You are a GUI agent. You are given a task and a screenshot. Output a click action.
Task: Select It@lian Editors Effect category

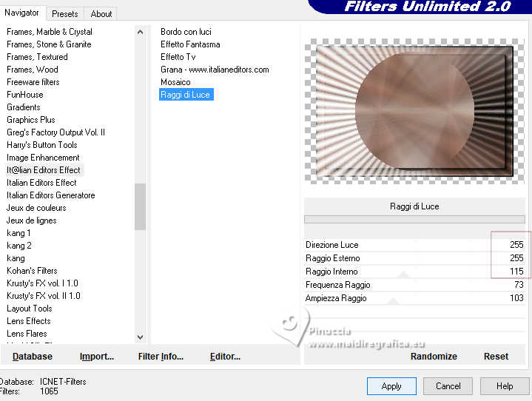pos(44,170)
